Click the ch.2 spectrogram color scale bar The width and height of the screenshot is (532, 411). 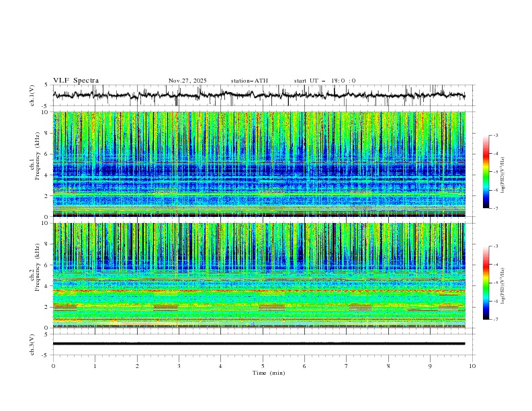pos(486,283)
